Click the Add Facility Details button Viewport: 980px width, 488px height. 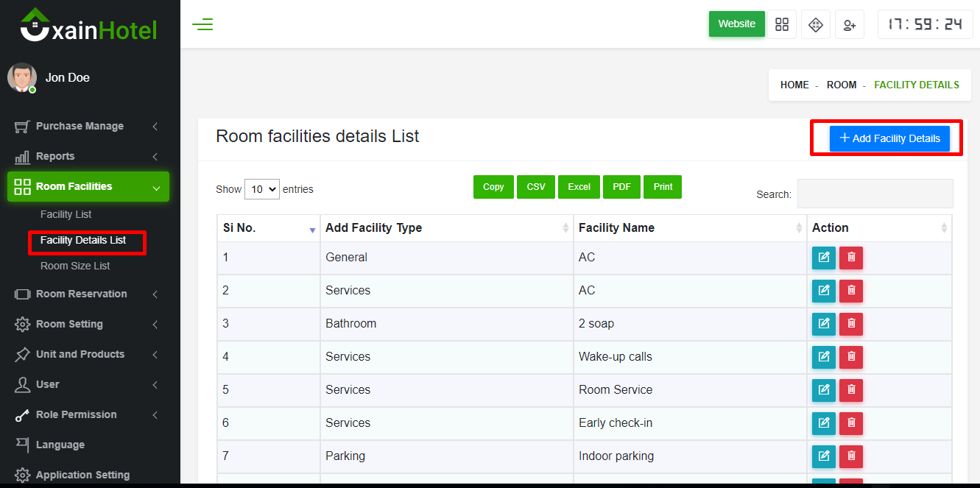click(x=889, y=138)
